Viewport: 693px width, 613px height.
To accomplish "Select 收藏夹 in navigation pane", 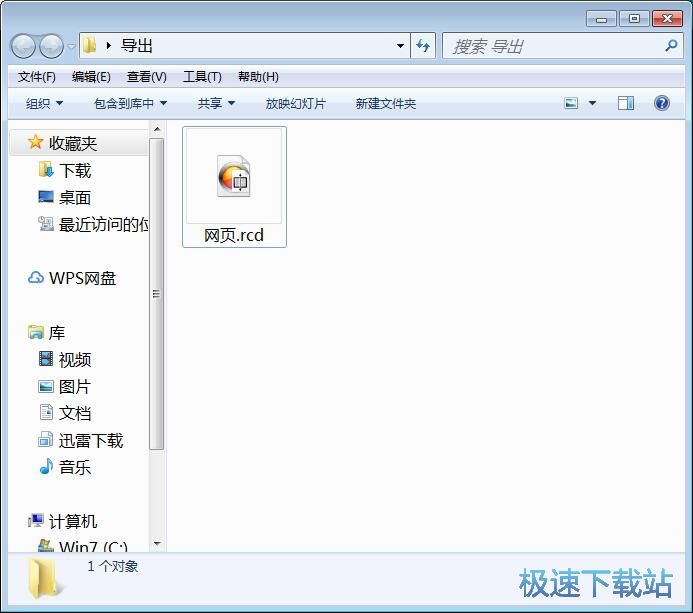I will [79, 143].
